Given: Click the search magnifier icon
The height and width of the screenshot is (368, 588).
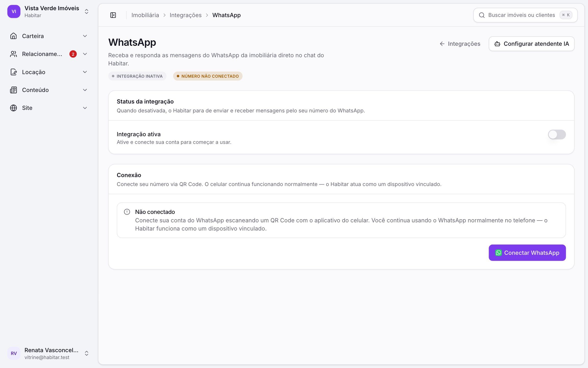Looking at the screenshot, I should pos(482,15).
